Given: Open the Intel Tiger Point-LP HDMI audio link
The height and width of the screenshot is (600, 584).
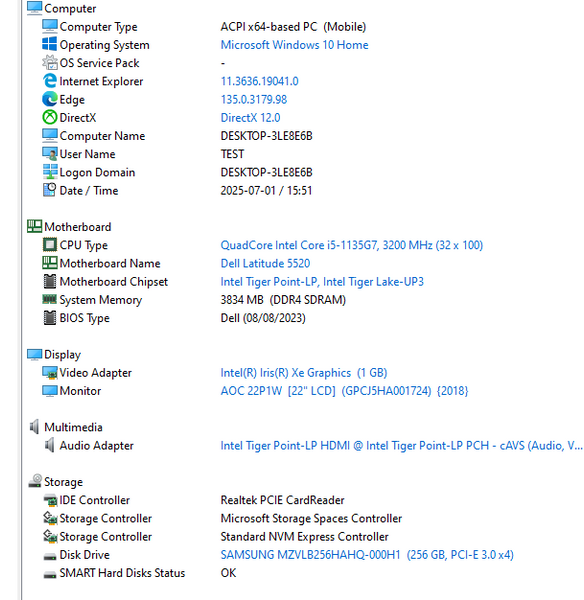Looking at the screenshot, I should 401,445.
